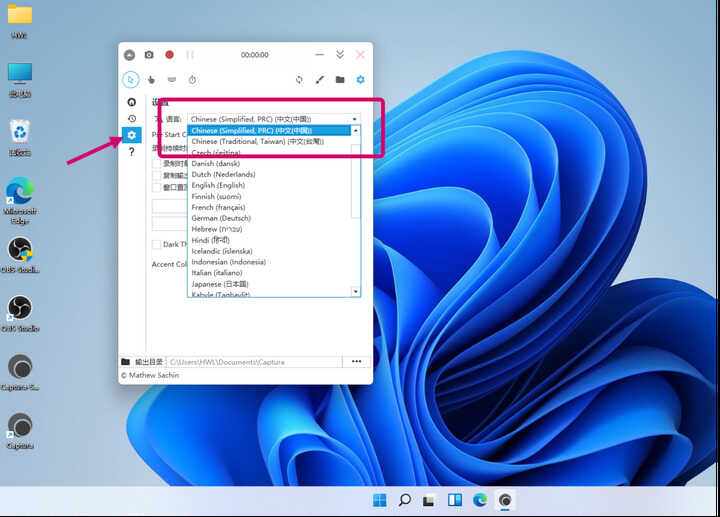
Task: Click Captura icon in taskbar
Action: coord(505,500)
